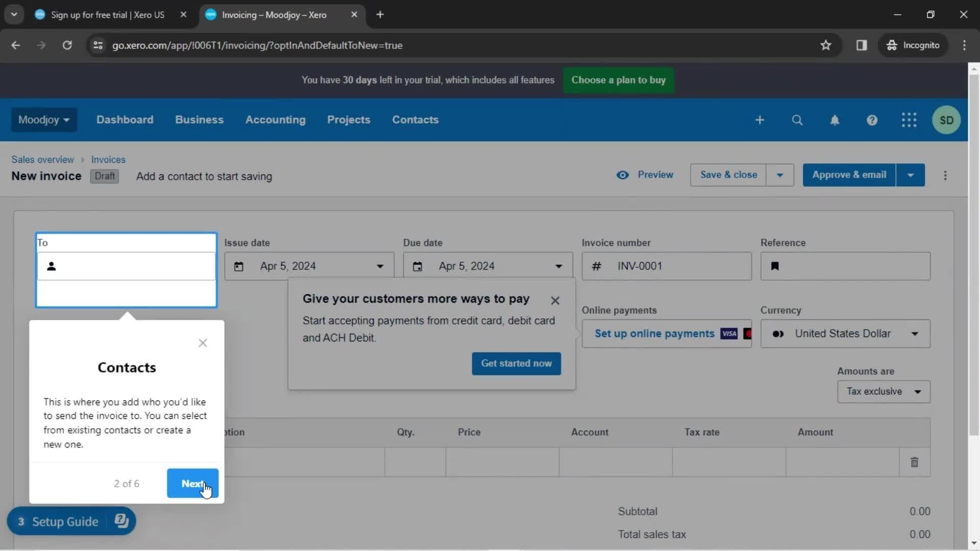Open the Xero apps grid menu
Viewport: 980px width, 551px height.
click(x=909, y=120)
